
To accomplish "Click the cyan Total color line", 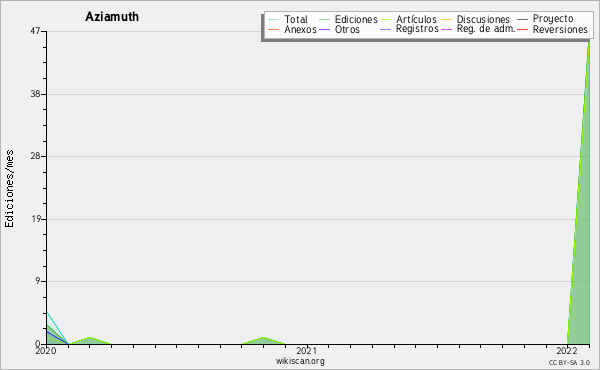I will click(274, 20).
